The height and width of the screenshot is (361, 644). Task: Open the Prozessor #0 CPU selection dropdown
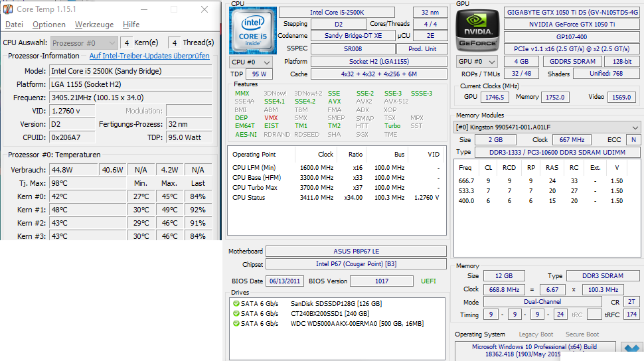pos(84,42)
